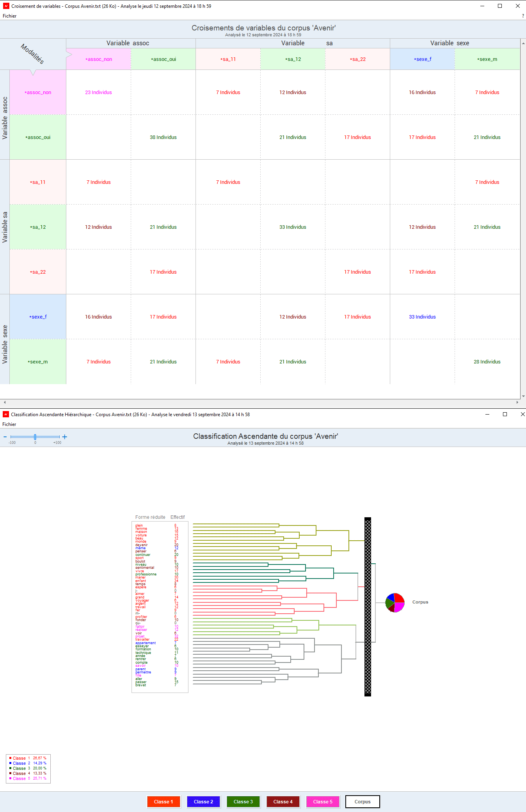The height and width of the screenshot is (812, 526).
Task: Click the zoom-in plus icon beside the slider
Action: pos(65,437)
